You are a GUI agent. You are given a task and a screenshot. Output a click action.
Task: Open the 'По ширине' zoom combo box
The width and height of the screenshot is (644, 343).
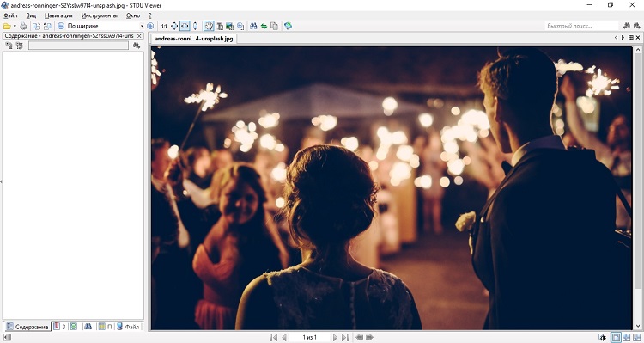point(105,26)
